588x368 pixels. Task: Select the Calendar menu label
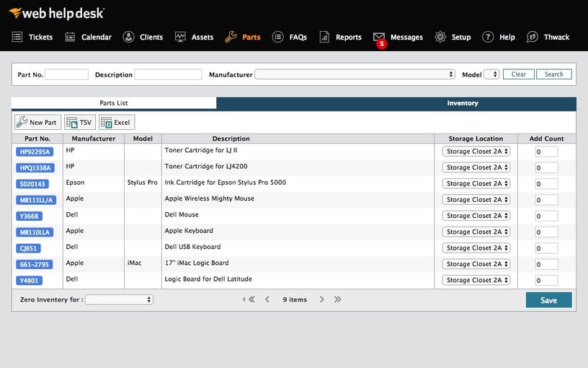click(x=97, y=38)
